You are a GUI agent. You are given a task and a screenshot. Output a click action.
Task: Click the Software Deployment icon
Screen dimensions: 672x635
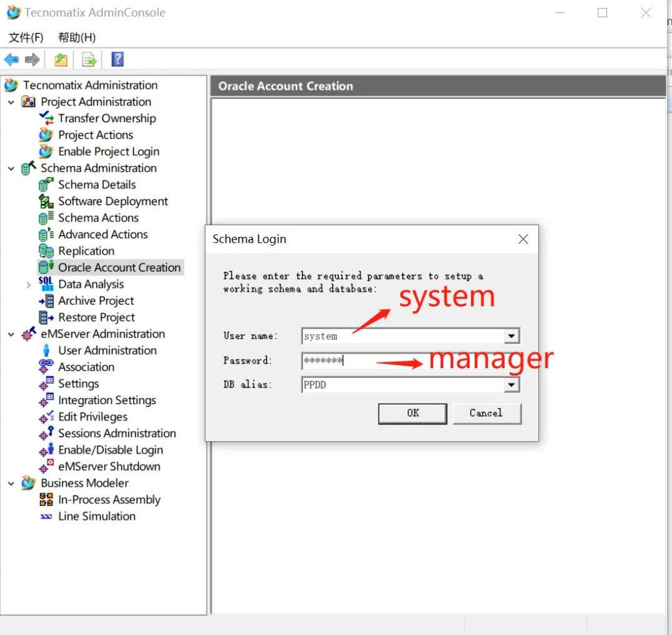[46, 201]
